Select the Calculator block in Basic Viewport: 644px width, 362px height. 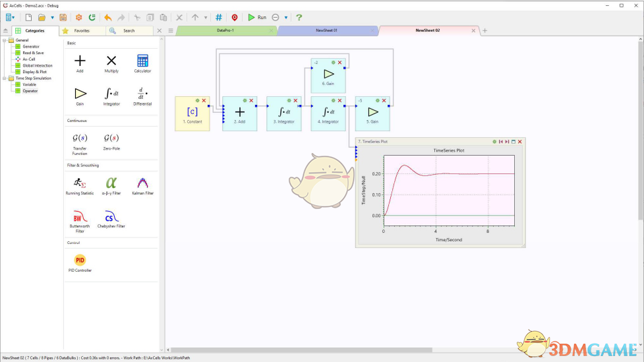point(142,61)
